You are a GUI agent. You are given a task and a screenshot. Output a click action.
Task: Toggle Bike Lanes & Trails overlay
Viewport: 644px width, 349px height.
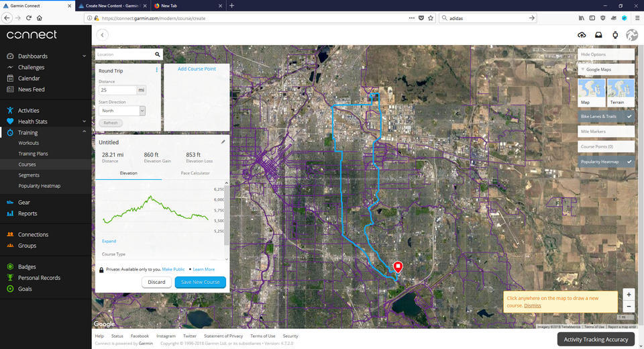[x=606, y=116]
